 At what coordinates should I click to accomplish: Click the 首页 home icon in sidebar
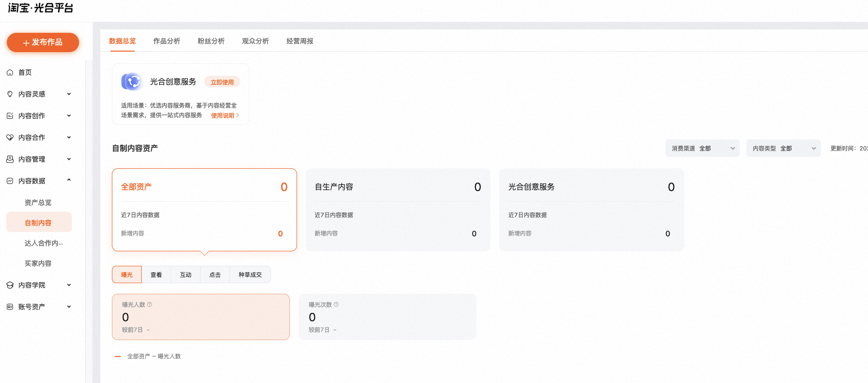(x=10, y=72)
